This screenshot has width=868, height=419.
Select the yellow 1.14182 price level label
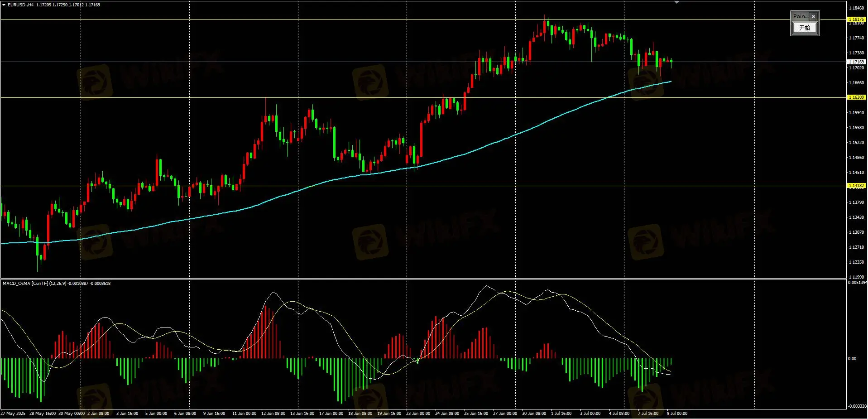[856, 186]
